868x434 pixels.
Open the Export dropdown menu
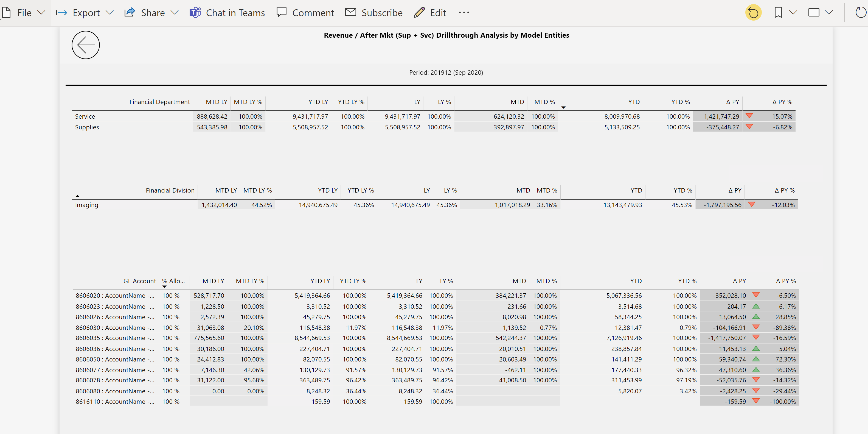point(85,13)
